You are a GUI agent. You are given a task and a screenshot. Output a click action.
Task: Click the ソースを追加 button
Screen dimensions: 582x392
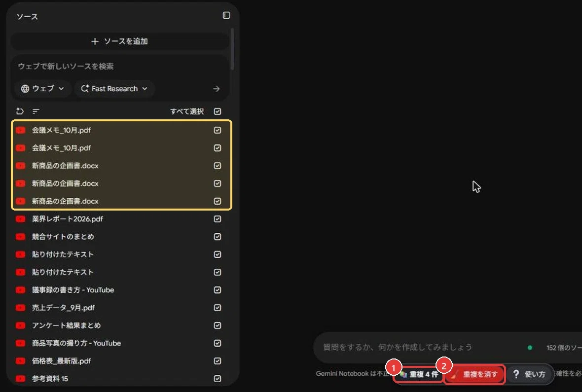tap(119, 41)
